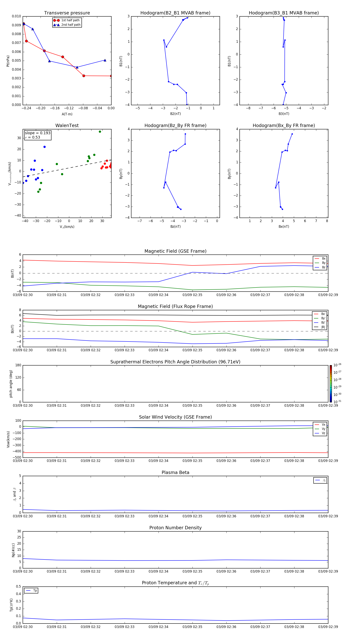Screen dimensions: 351x644
Task: Click the 'r = 0.53' annotation
Action: pos(33,137)
